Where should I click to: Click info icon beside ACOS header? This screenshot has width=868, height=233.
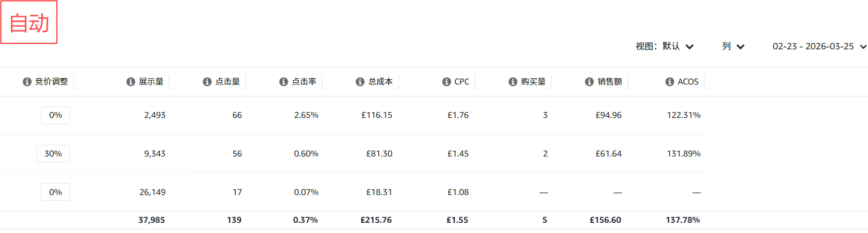[669, 82]
